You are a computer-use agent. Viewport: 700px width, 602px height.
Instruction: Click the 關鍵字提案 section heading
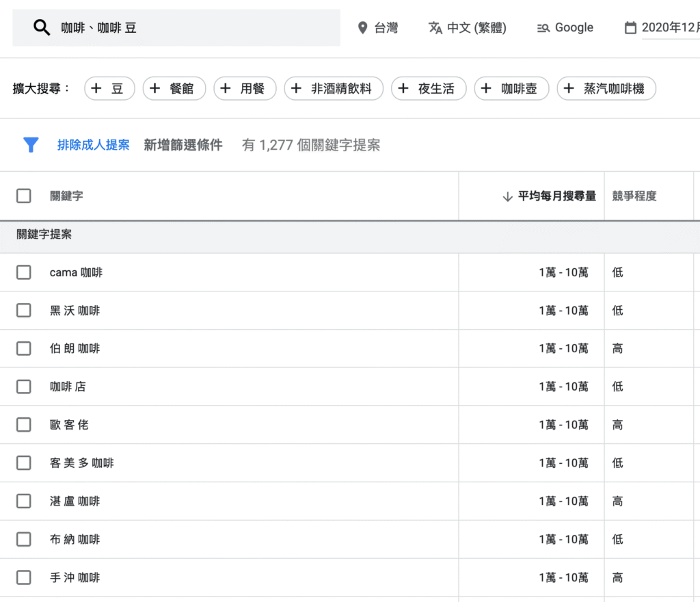coord(44,234)
